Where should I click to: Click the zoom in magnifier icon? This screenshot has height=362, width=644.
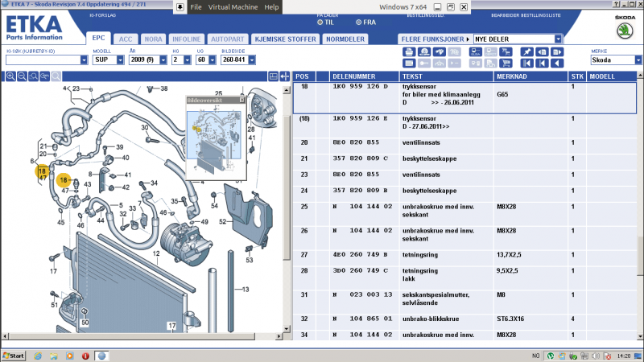pos(10,76)
